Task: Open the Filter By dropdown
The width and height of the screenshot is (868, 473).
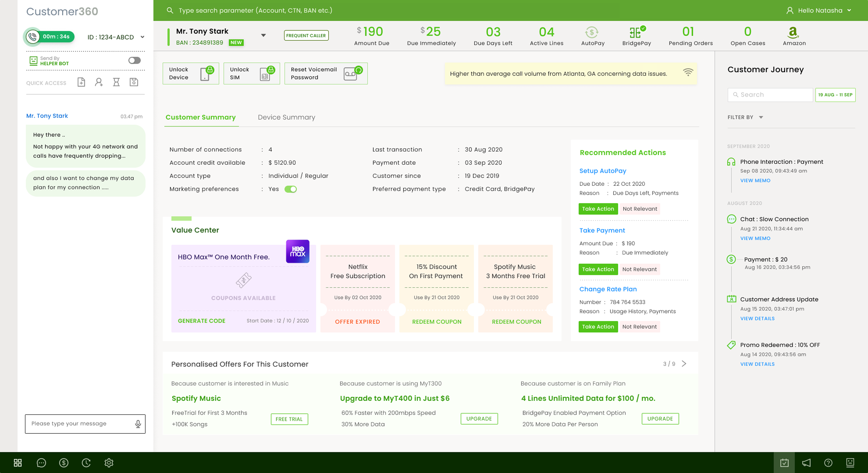Action: pyautogui.click(x=745, y=117)
